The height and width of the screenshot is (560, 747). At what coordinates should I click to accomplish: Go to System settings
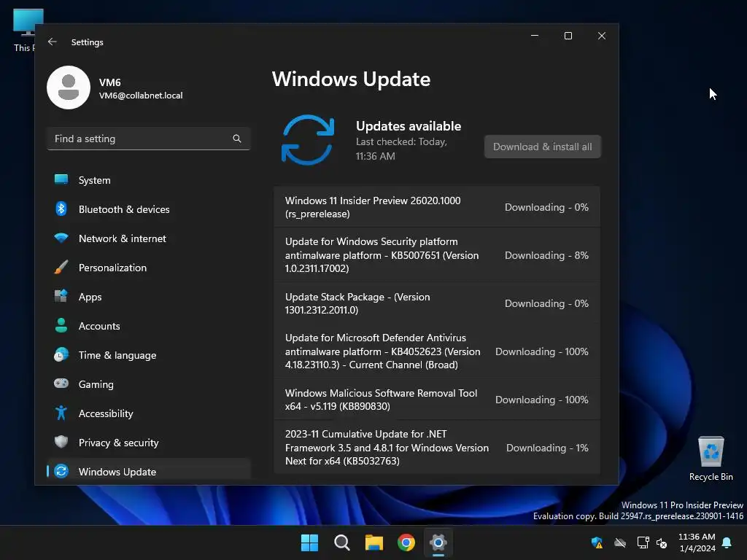tap(149, 180)
